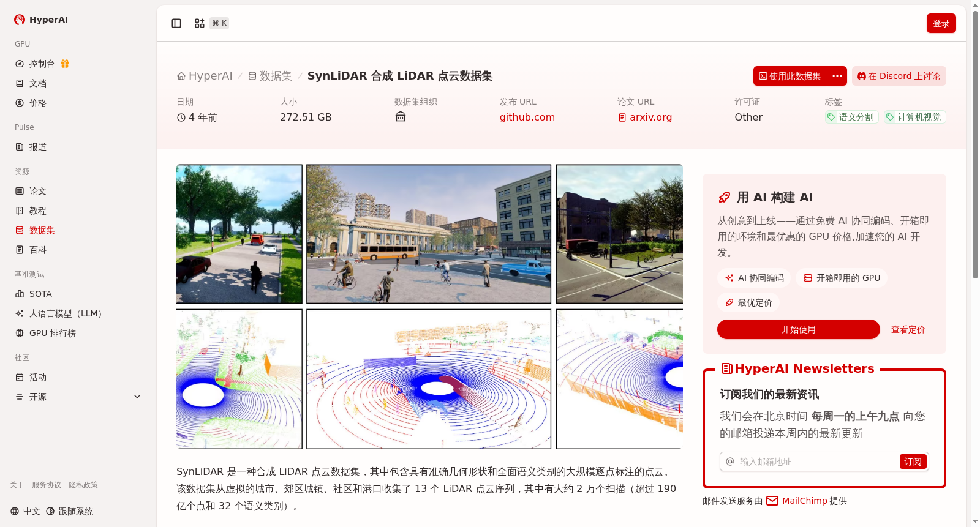The height and width of the screenshot is (527, 980).
Task: Click the 登录 button
Action: [941, 23]
